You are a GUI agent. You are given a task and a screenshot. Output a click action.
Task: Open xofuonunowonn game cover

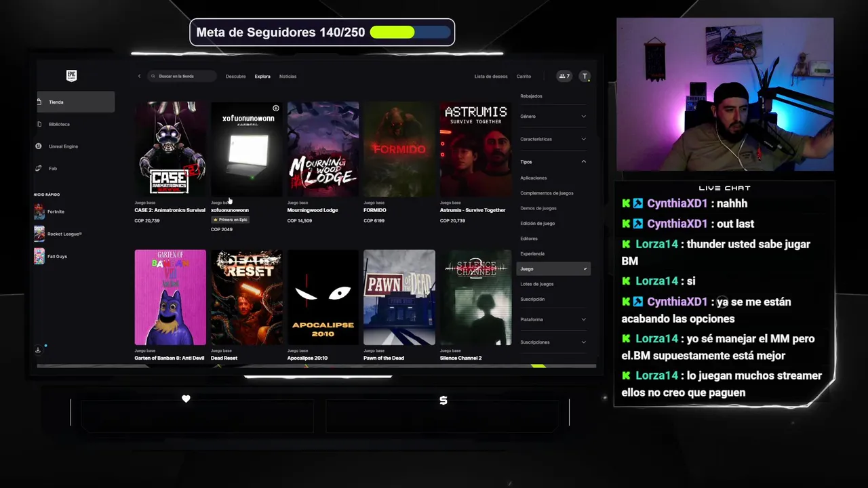point(247,149)
